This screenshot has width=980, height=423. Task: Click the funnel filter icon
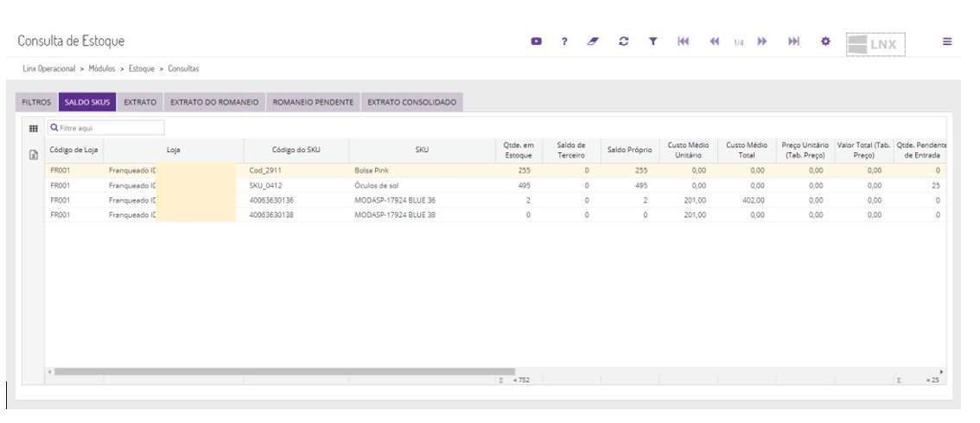pyautogui.click(x=653, y=42)
